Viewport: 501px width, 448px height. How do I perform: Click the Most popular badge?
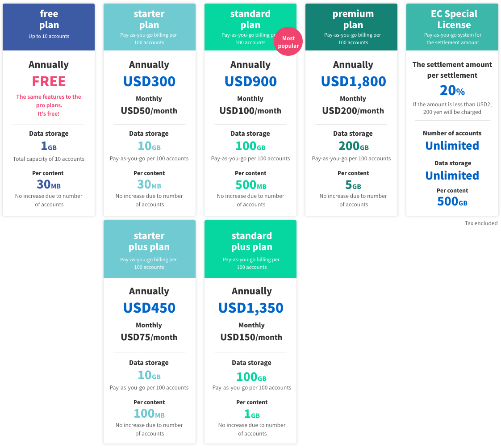(x=288, y=42)
